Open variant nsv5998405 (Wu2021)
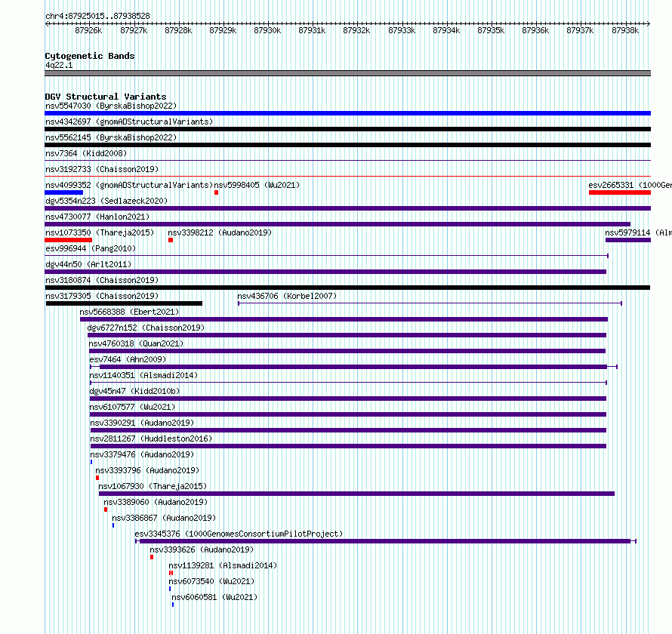 pos(257,185)
